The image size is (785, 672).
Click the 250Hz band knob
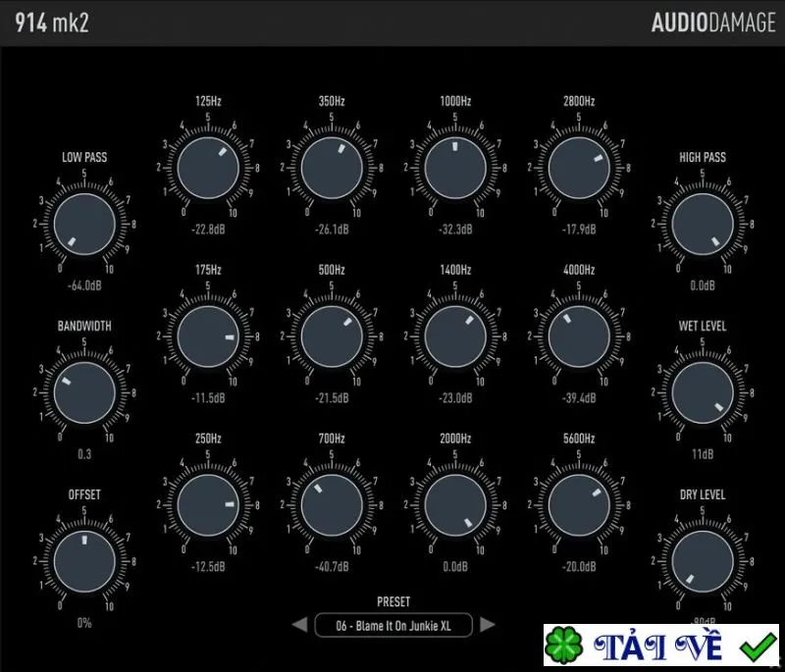208,505
